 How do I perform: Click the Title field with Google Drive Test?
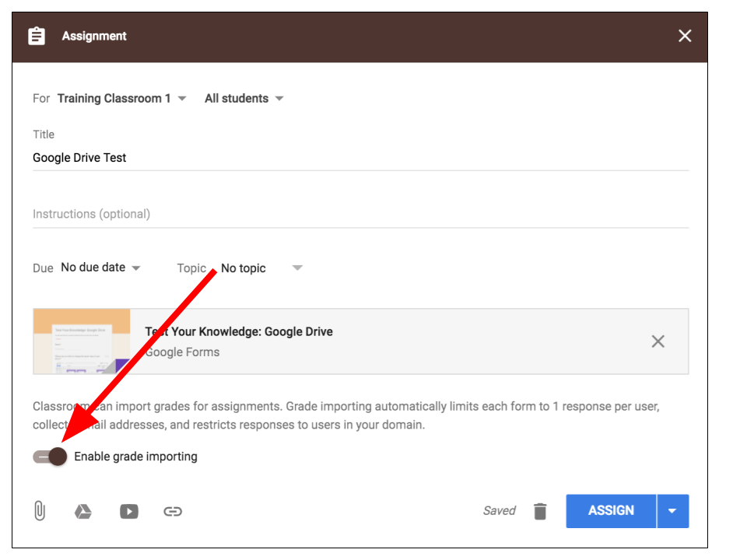[360, 158]
